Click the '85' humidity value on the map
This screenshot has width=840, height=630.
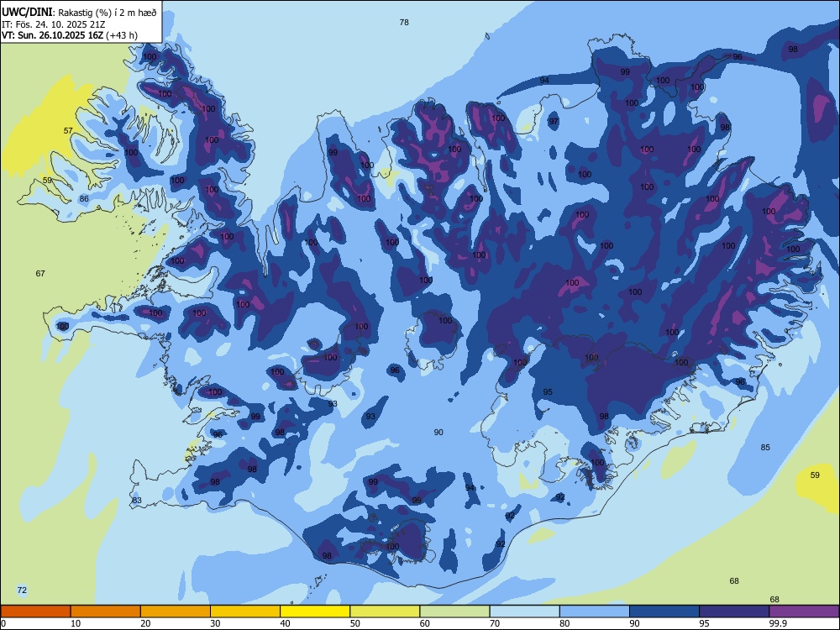click(765, 448)
